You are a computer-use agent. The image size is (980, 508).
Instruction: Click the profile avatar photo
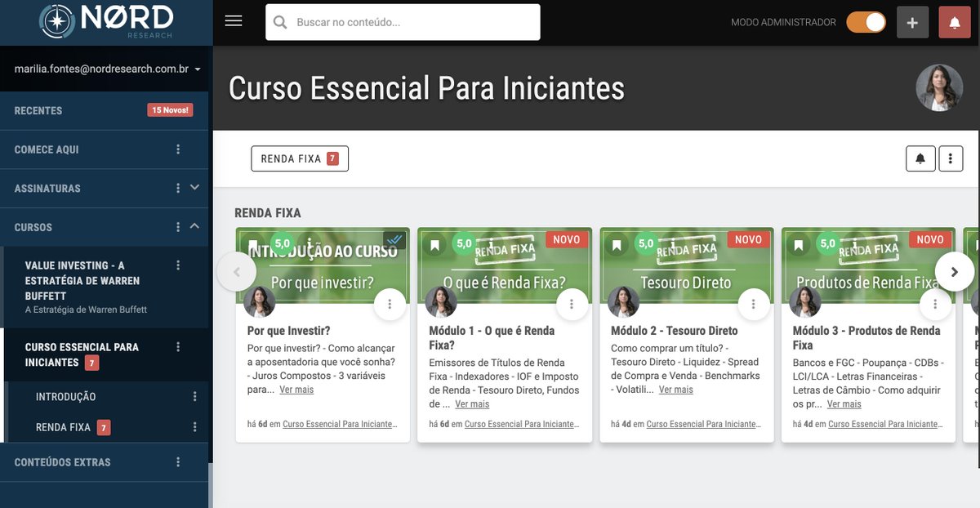pyautogui.click(x=941, y=87)
